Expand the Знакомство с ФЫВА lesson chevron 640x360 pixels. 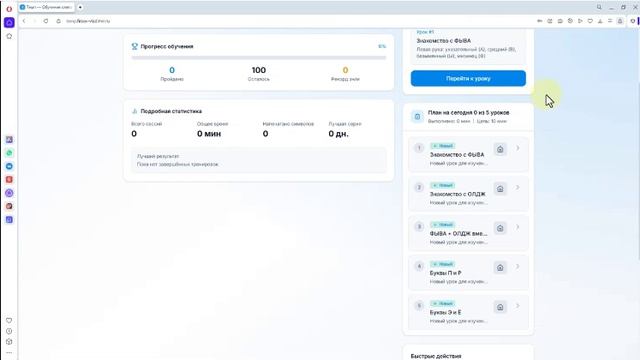pos(518,148)
